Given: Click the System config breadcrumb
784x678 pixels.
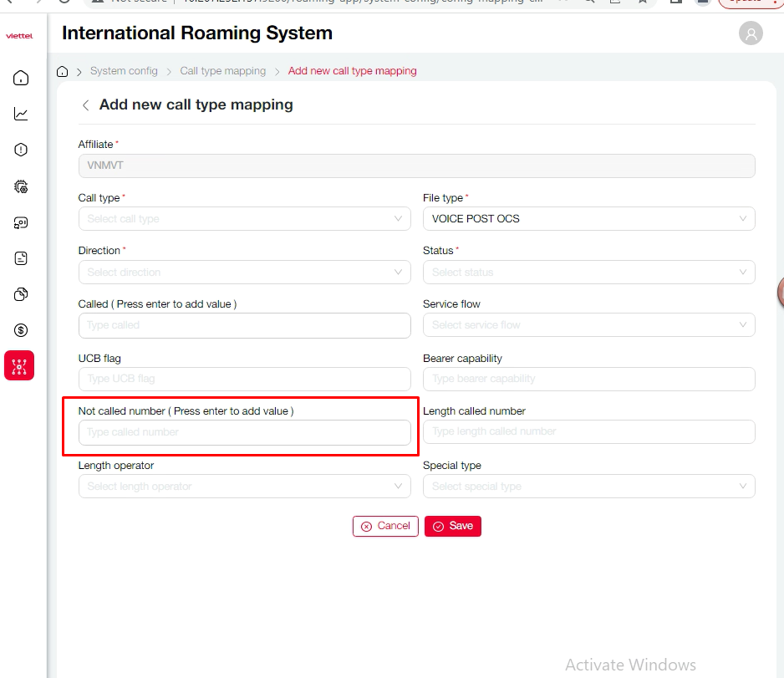Looking at the screenshot, I should coord(124,71).
